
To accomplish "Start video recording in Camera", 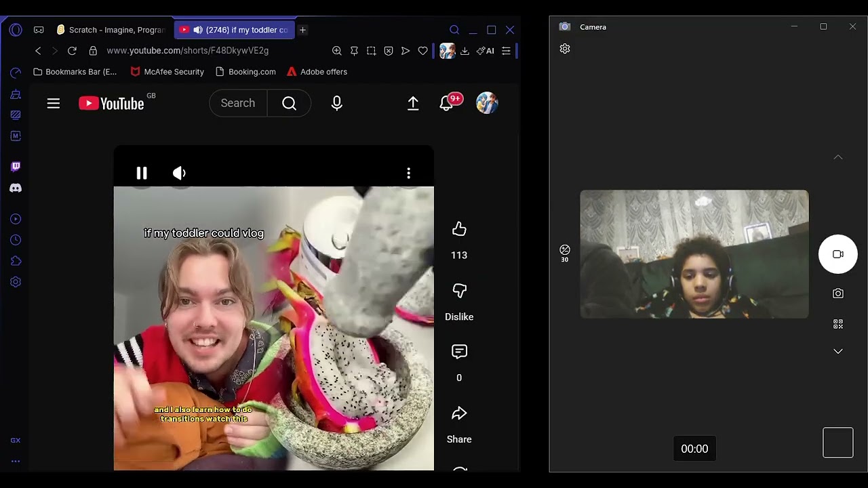I will (838, 254).
